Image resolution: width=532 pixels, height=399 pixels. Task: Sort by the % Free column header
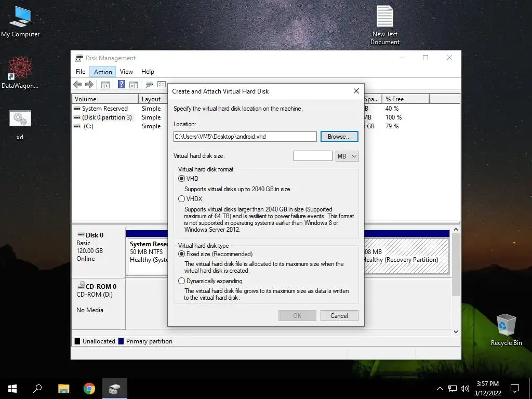click(x=405, y=99)
